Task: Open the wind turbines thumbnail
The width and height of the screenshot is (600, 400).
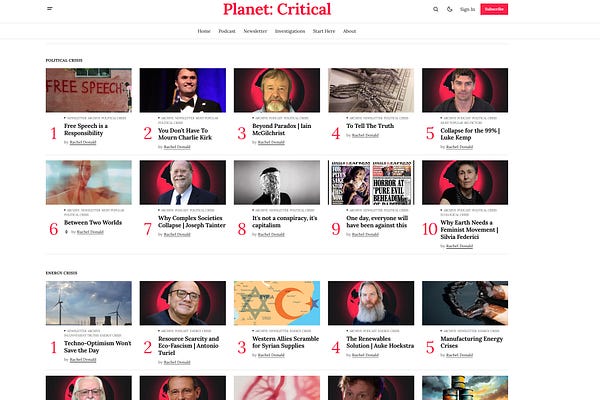Action: [x=89, y=303]
